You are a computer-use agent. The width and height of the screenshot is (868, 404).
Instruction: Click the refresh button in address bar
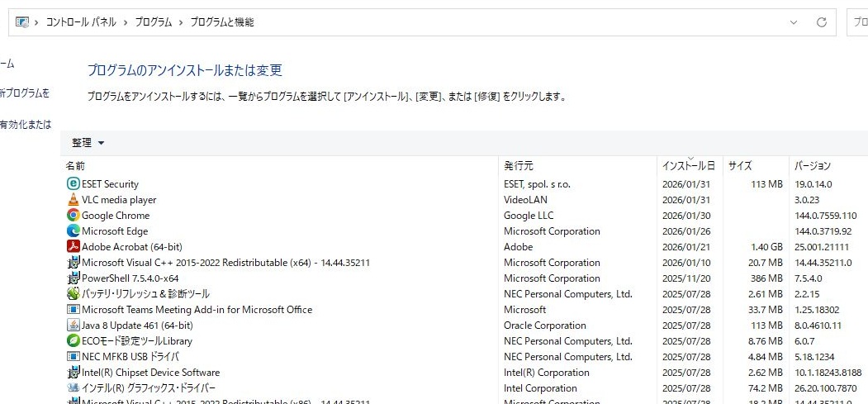821,22
